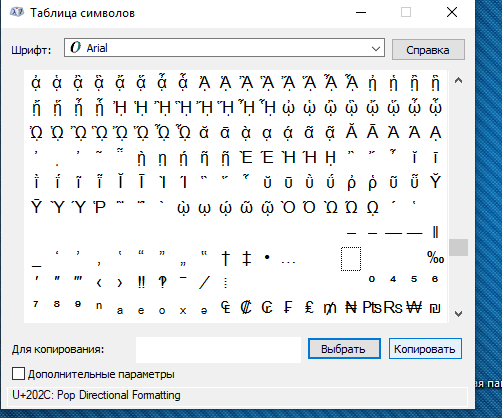Select the dagger † character
The image size is (502, 418).
pyautogui.click(x=226, y=258)
